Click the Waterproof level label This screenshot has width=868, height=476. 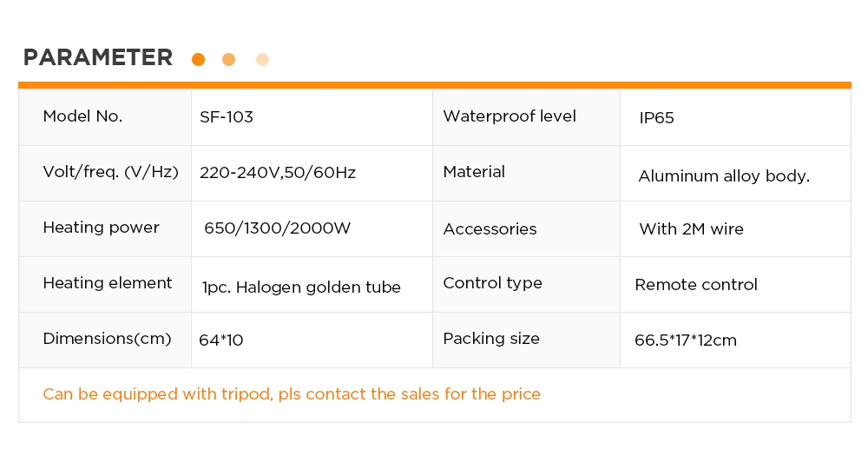[510, 116]
